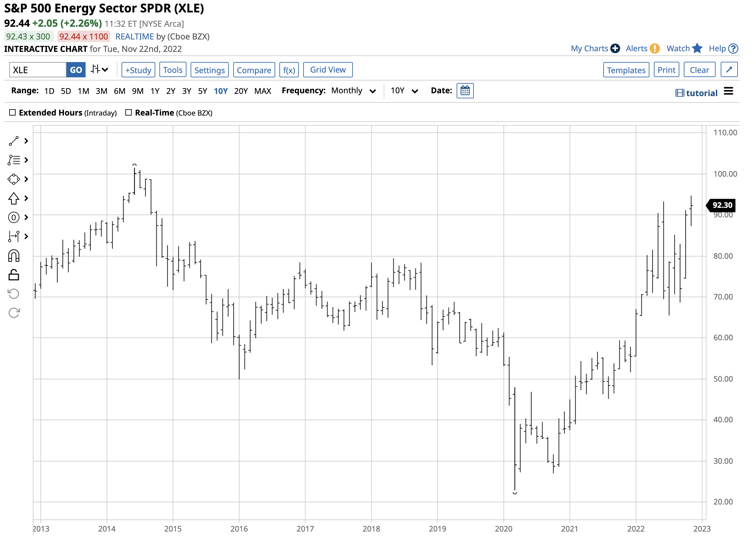
Task: Open the Monthly frequency dropdown
Action: [354, 91]
